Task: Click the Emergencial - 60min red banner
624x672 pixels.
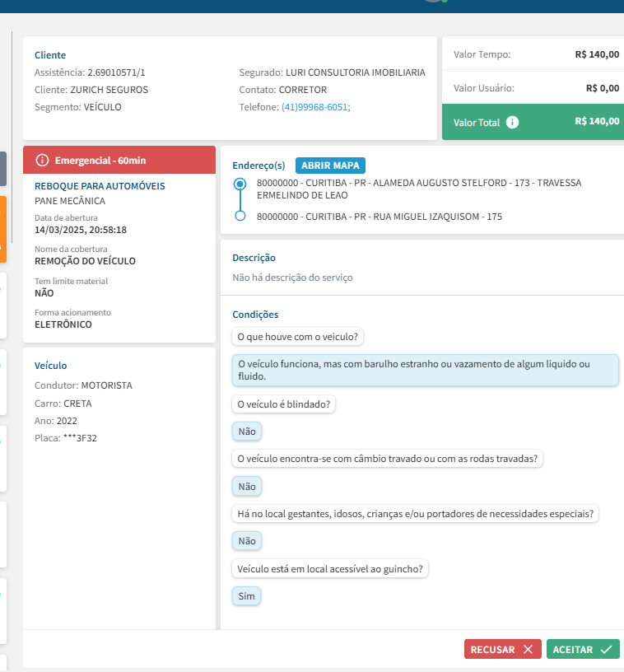Action: (x=119, y=160)
